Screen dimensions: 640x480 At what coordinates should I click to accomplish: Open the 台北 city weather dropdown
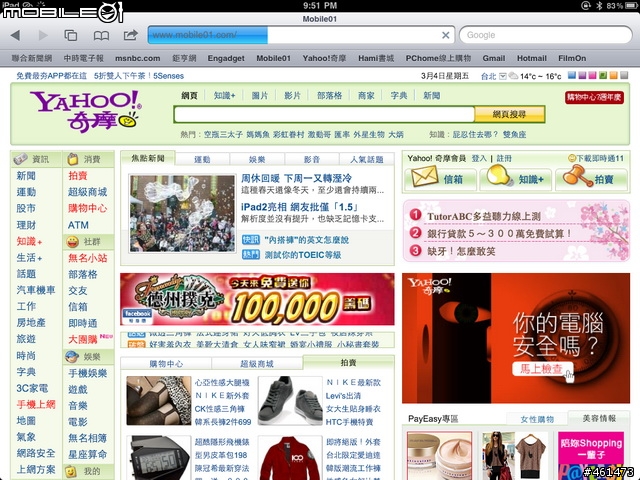(x=503, y=76)
